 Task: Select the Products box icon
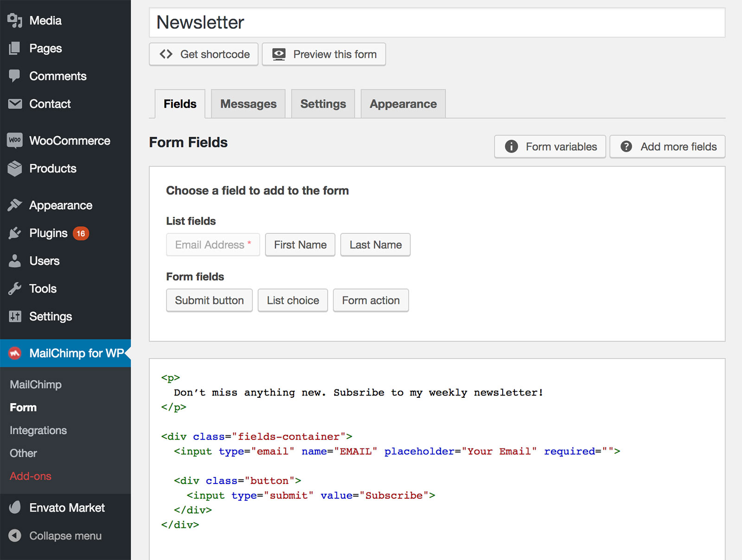pyautogui.click(x=14, y=168)
